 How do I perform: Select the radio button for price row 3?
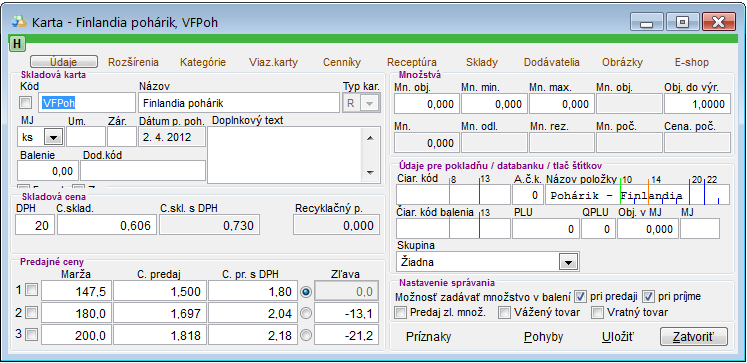point(306,335)
